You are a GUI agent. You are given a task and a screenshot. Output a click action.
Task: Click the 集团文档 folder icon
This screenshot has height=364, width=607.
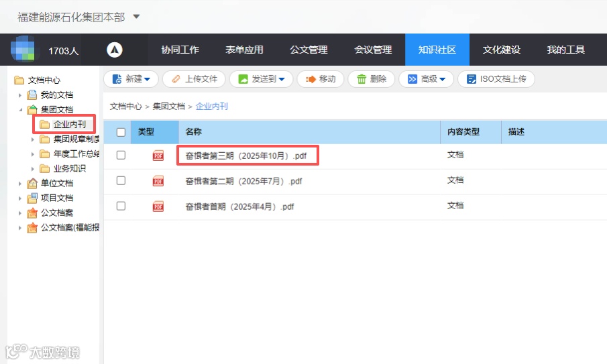coord(32,109)
